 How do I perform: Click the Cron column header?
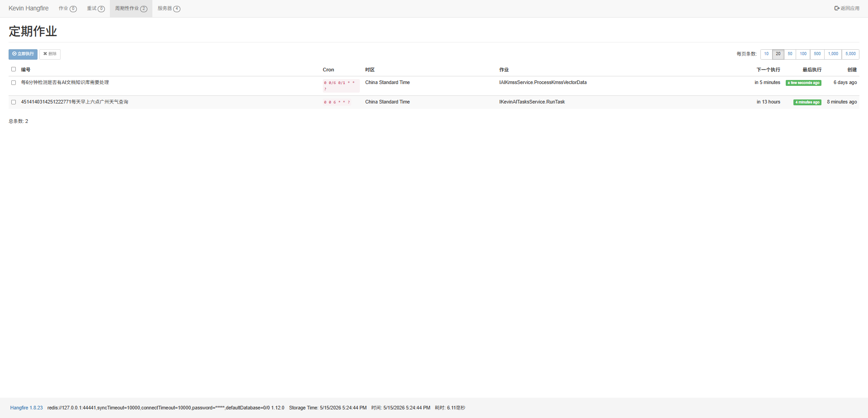[328, 70]
